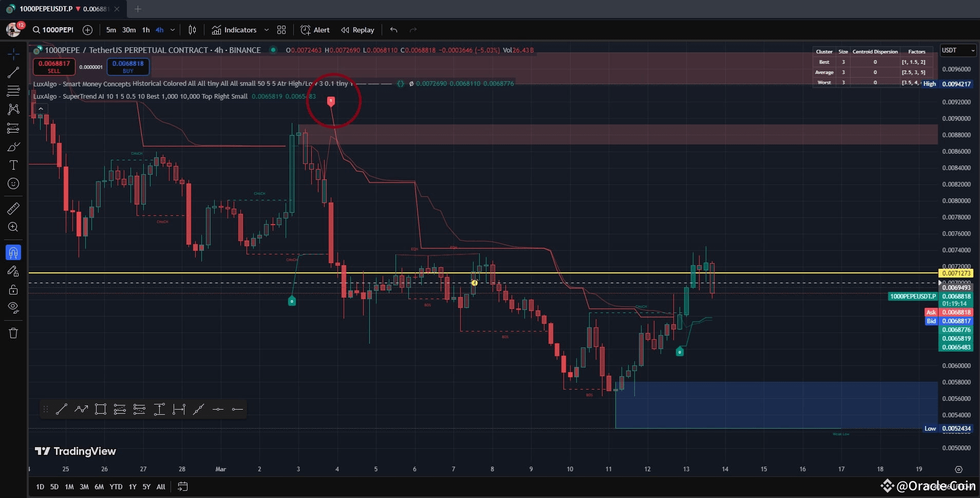Open the chart patterns tool group
The image size is (980, 498).
point(13,109)
